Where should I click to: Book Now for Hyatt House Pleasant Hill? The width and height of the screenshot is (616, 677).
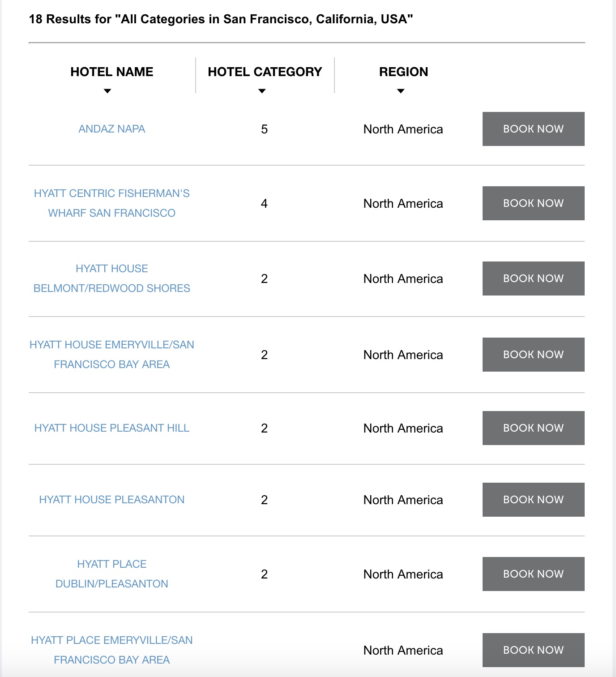pyautogui.click(x=534, y=428)
